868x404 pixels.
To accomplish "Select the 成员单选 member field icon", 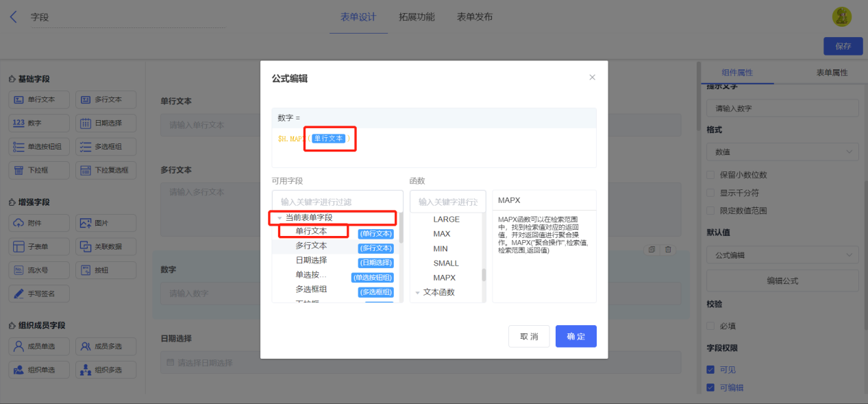I will 19,347.
